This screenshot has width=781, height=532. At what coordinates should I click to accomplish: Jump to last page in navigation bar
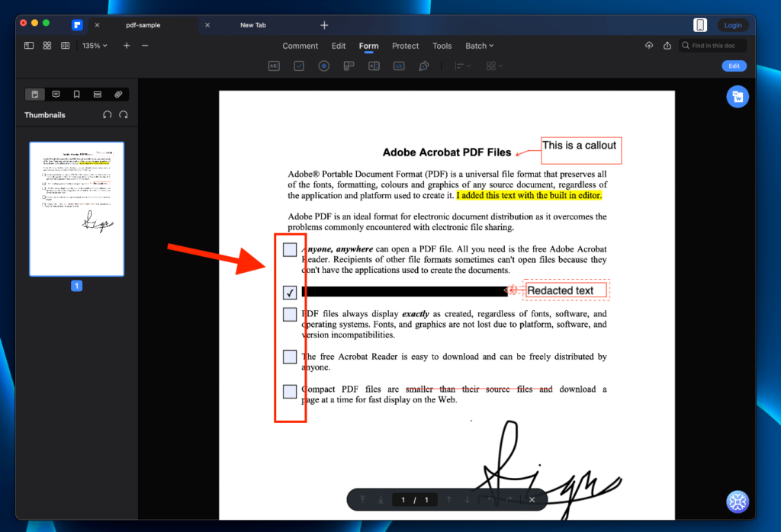(381, 500)
